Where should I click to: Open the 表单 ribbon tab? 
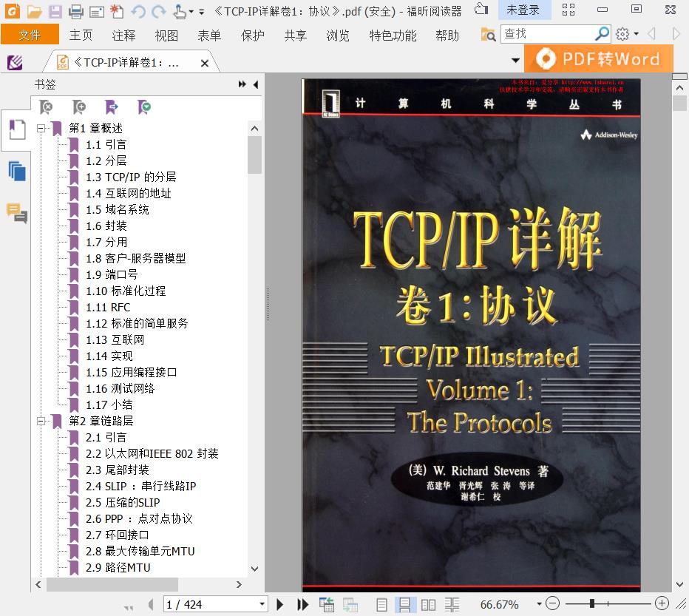pyautogui.click(x=209, y=35)
